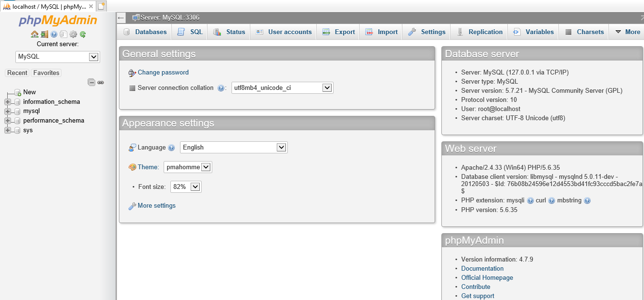The height and width of the screenshot is (300, 644).
Task: Click the sys database cylinder icon
Action: (18, 130)
